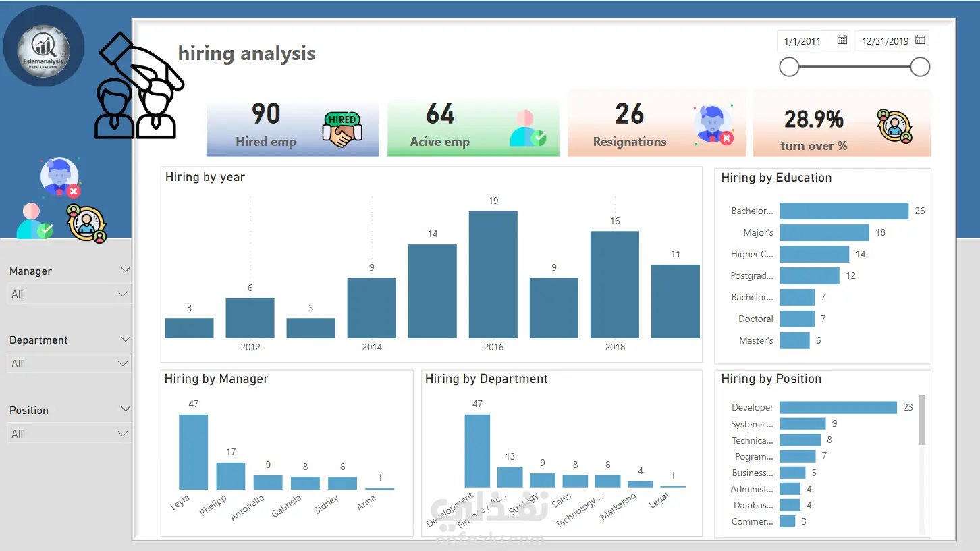Select the 26 Resignations card
This screenshot has width=980, height=551.
tap(657, 123)
